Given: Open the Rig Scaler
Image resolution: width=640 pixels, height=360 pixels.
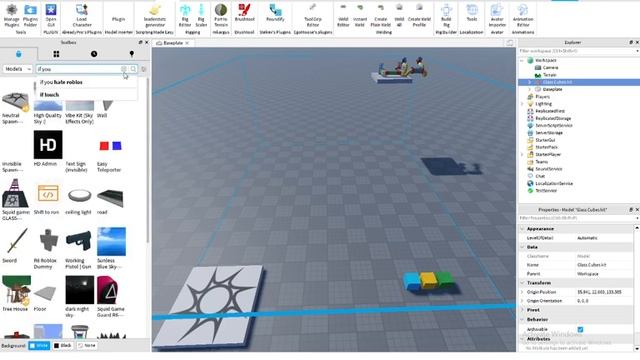Looking at the screenshot, I should click(x=201, y=16).
